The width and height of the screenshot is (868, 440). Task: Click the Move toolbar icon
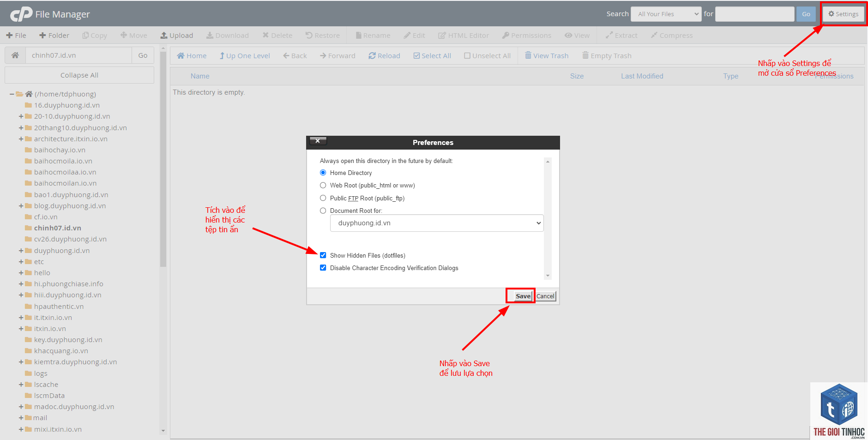point(123,35)
